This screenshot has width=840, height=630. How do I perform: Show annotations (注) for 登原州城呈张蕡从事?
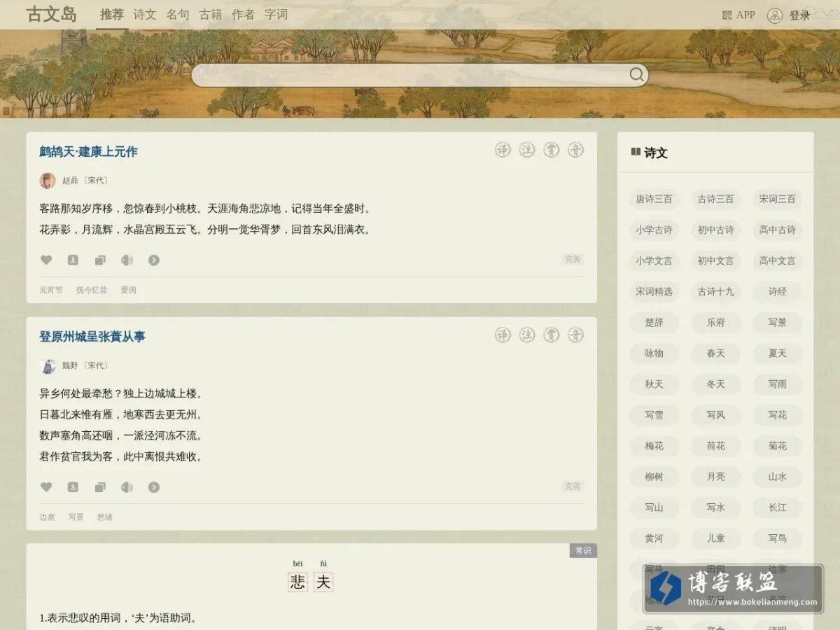click(x=527, y=335)
